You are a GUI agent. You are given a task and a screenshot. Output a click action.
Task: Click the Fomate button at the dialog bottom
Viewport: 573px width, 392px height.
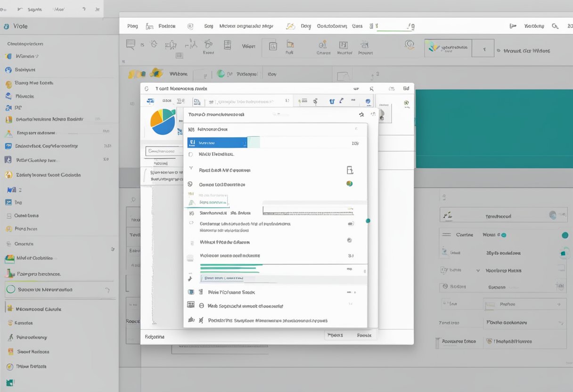[x=364, y=335]
